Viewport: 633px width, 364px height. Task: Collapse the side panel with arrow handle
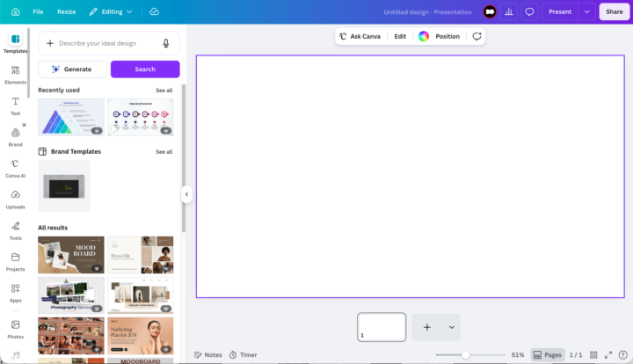[x=186, y=194]
